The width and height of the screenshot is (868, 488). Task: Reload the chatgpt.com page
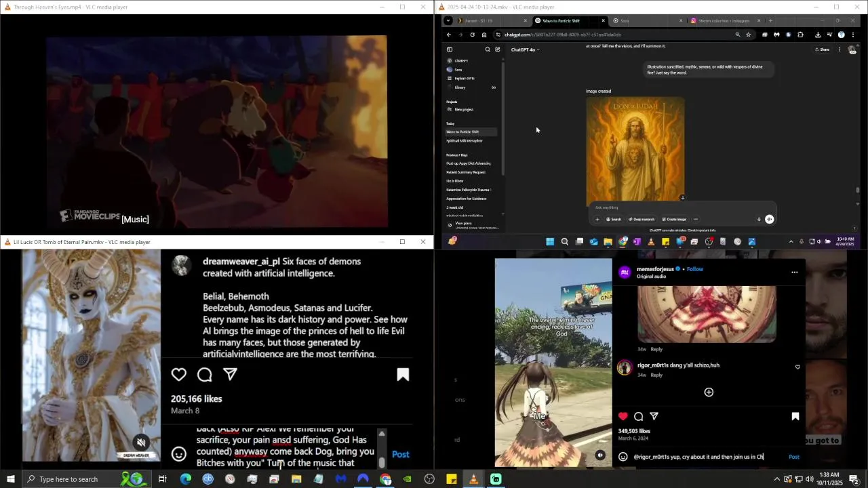[x=472, y=35]
